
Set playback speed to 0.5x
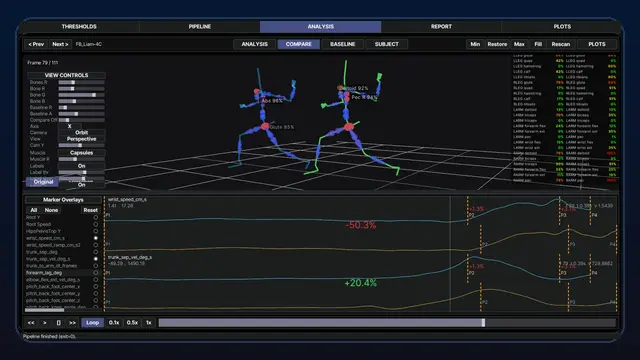coord(132,323)
